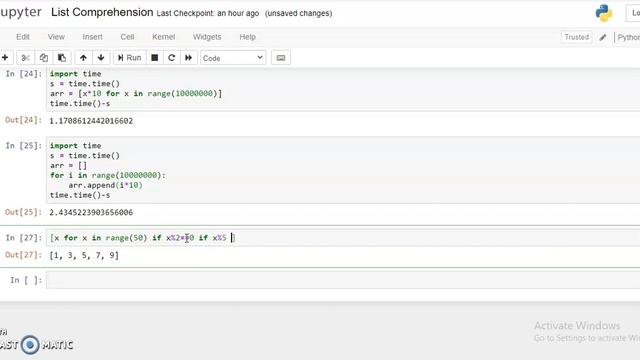This screenshot has height=360, width=640.
Task: Click inside code cell In [24]
Action: click(343, 89)
